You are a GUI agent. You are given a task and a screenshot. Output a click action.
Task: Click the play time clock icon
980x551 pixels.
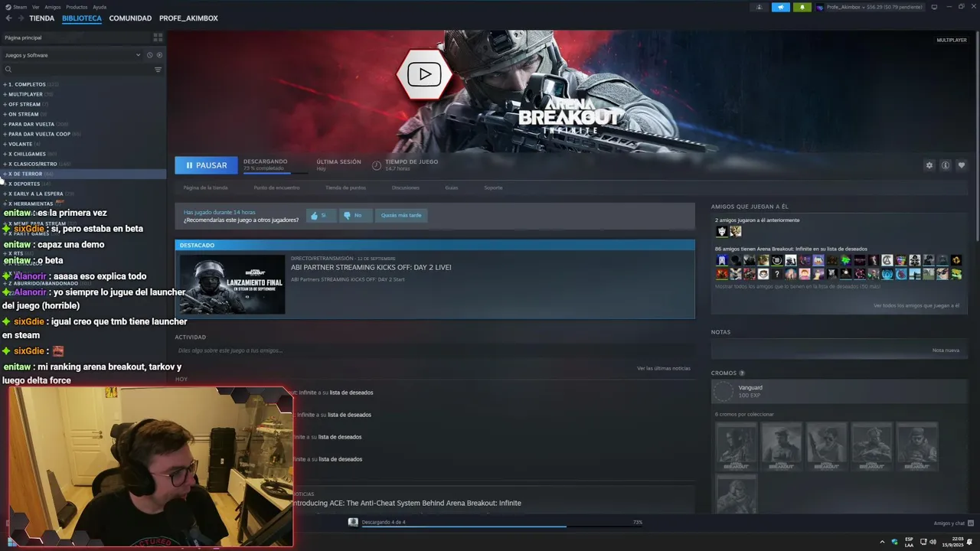[377, 165]
